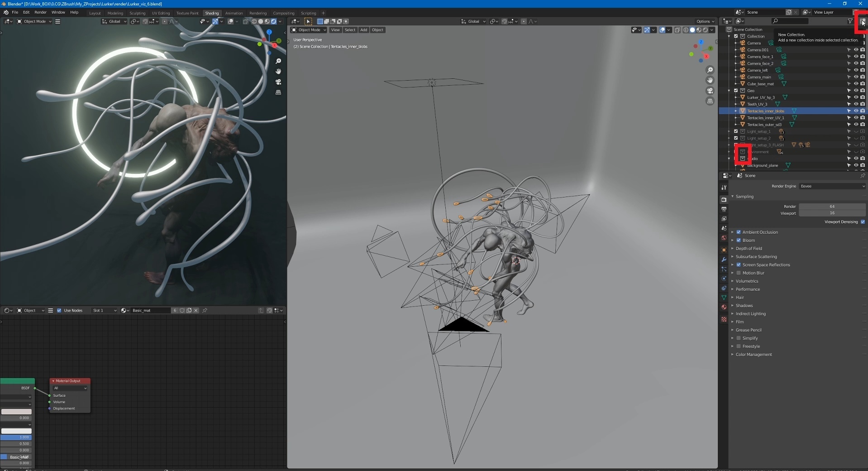This screenshot has height=471, width=868.
Task: Click the zoom magnifier in right viewport
Action: click(x=710, y=70)
